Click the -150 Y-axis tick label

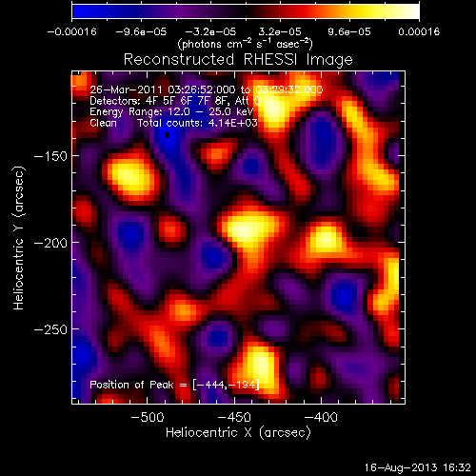pos(50,156)
